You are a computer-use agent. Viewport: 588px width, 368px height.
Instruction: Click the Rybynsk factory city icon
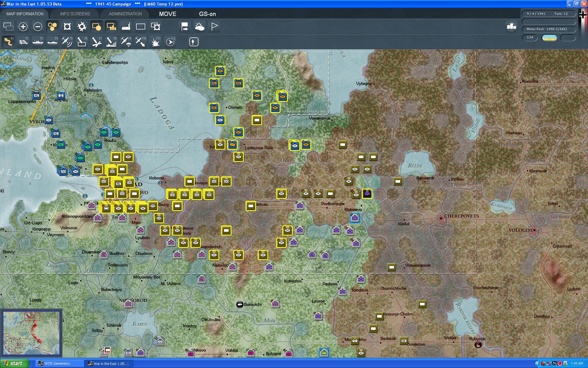(478, 345)
